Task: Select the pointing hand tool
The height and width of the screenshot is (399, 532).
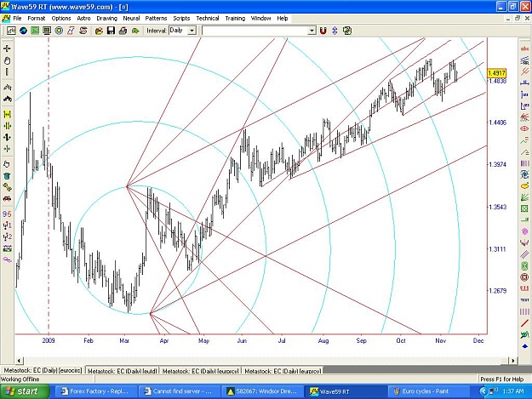Action: (7, 164)
